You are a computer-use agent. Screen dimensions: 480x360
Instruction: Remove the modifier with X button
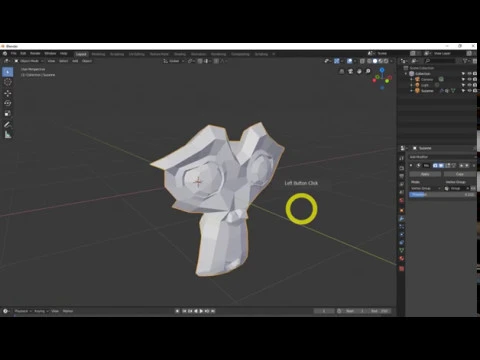(x=474, y=165)
